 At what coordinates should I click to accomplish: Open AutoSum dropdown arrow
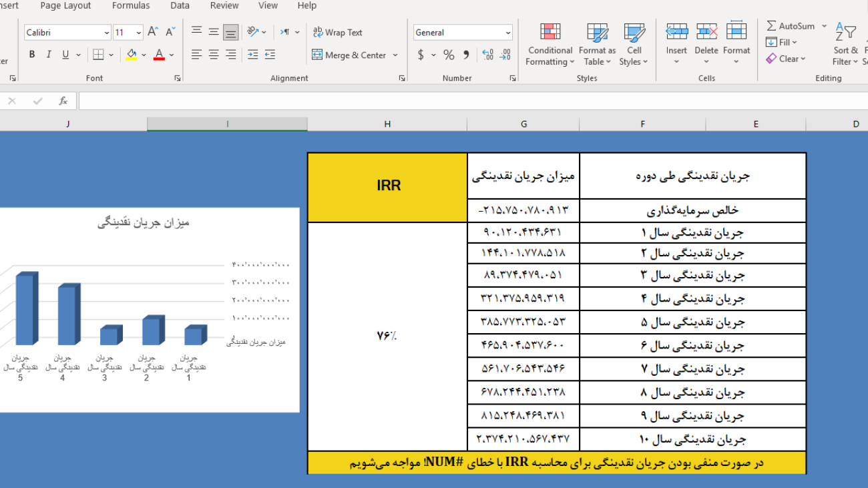coord(824,26)
